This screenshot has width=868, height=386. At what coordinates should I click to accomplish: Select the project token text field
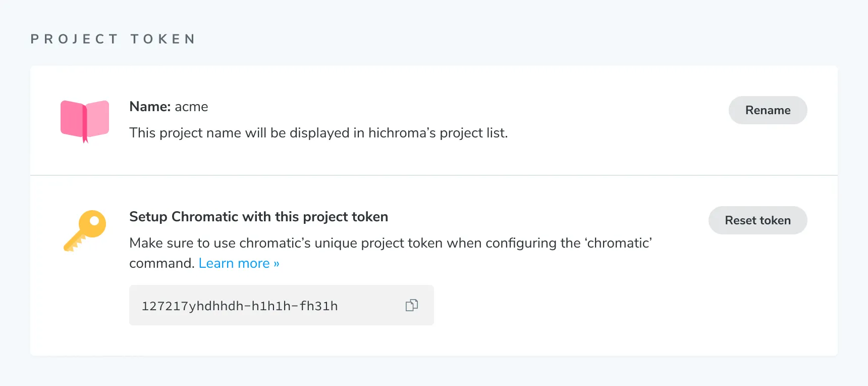click(x=282, y=305)
